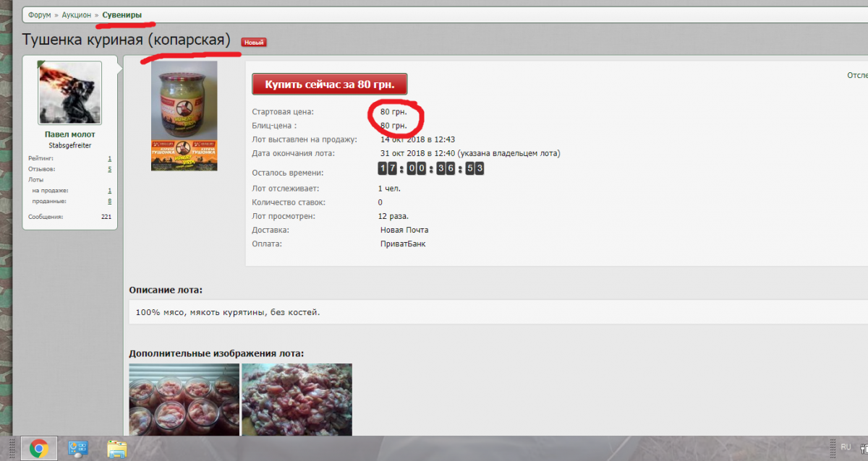Screen dimensions: 868x461
Task: Click the '1 чел.' watchers value
Action: (389, 189)
